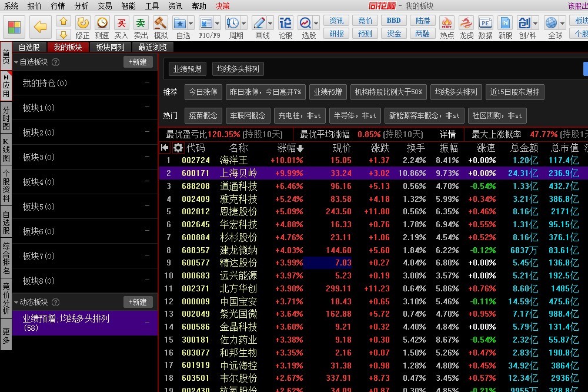Select stock code 002371 北方华创

click(373, 288)
